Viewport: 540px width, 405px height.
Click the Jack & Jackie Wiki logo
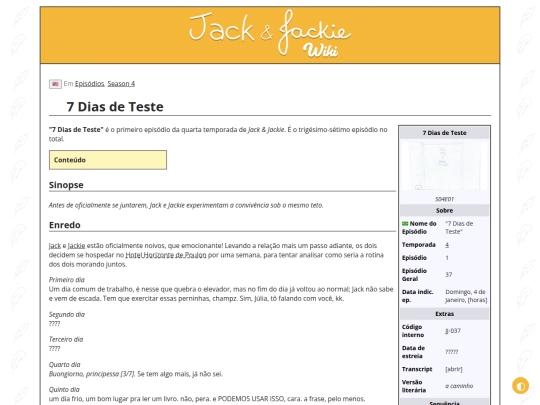point(270,34)
